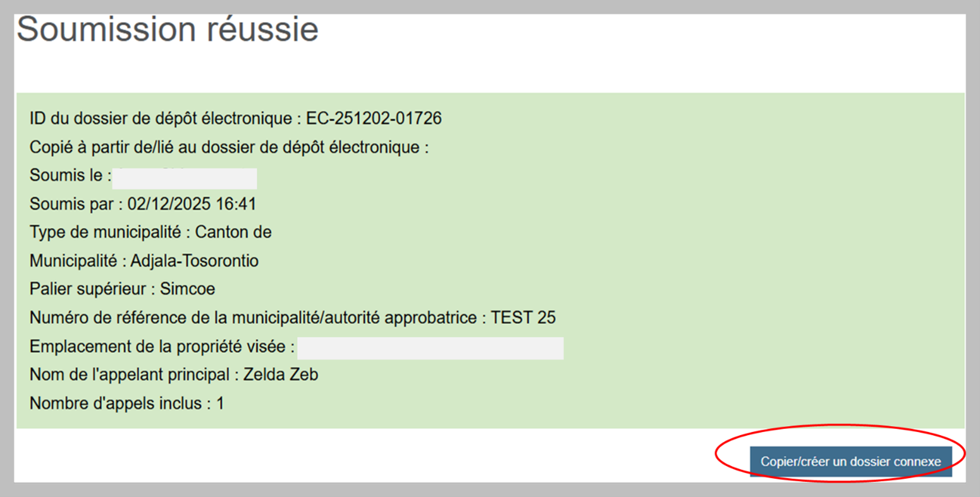Click the redacted property location box
980x497 pixels.
tap(430, 348)
